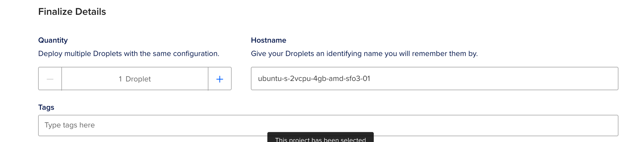Screen dimensions: 644x142
Task: Focus the Hostname input field
Action: [x=434, y=78]
